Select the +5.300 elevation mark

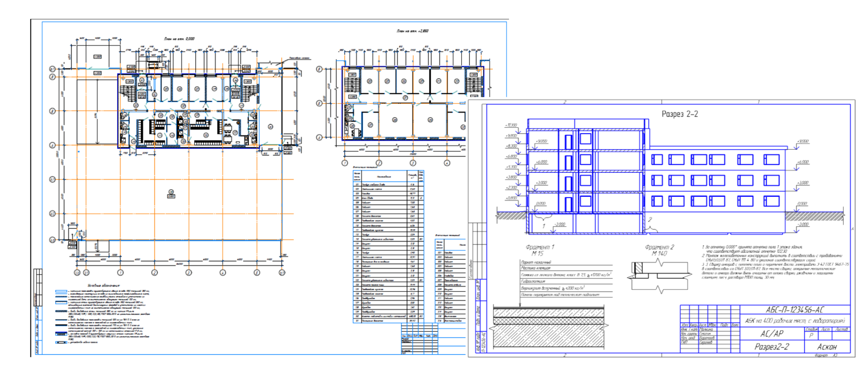[x=511, y=167]
